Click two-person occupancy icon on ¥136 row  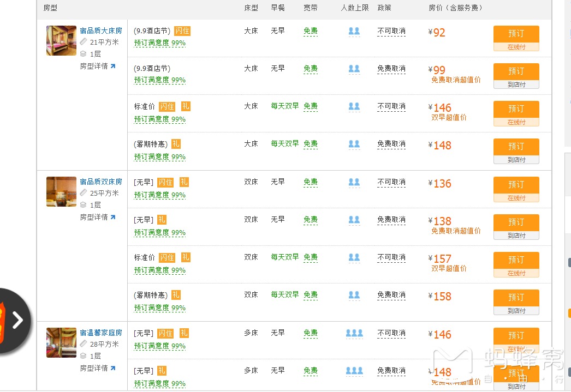pos(354,182)
